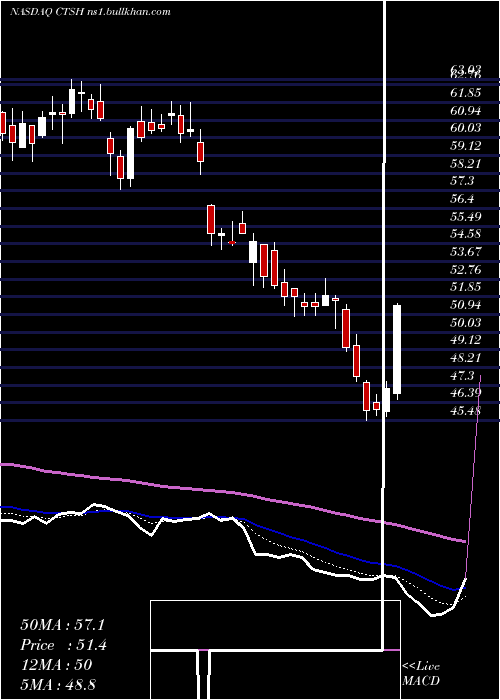Click the tall white candle near 58.21

click(130, 154)
